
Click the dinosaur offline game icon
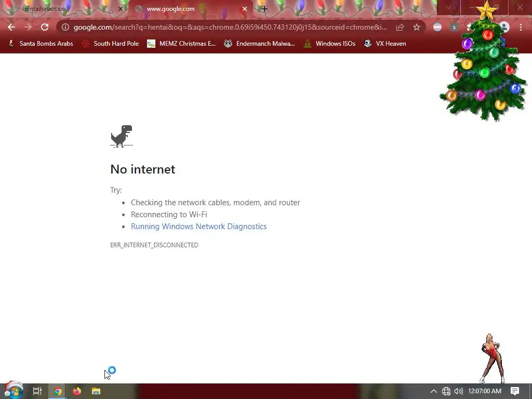click(122, 136)
